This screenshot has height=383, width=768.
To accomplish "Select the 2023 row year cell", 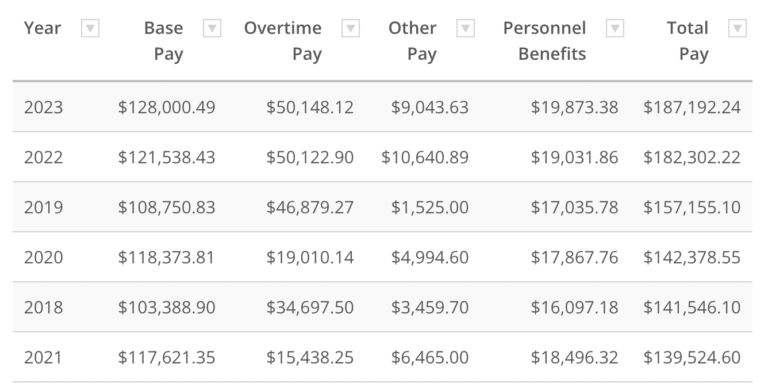I will point(44,107).
